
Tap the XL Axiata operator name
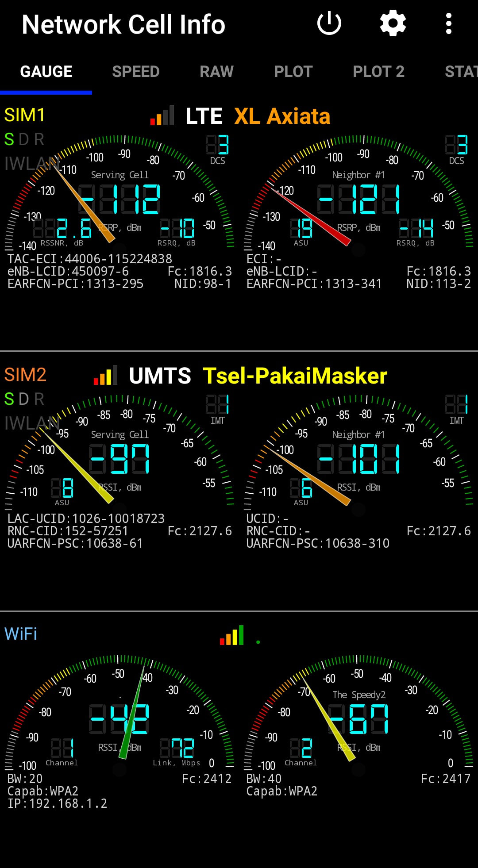pyautogui.click(x=282, y=116)
